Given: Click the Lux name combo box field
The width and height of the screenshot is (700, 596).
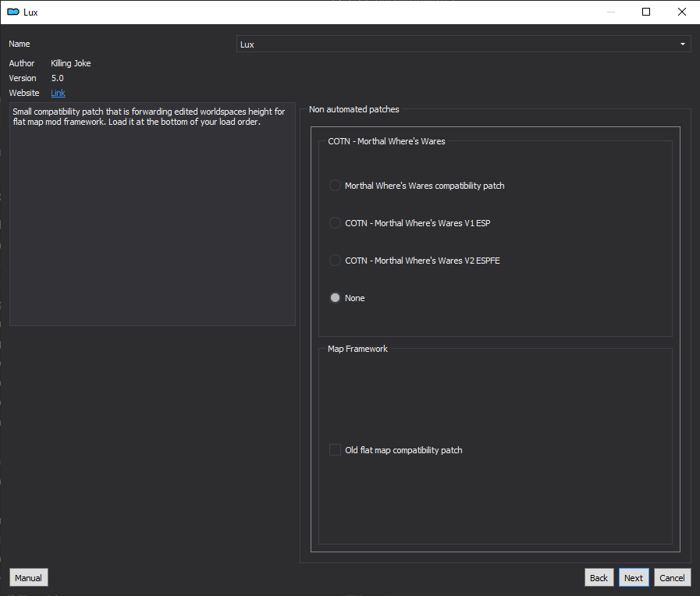Looking at the screenshot, I should (x=464, y=44).
